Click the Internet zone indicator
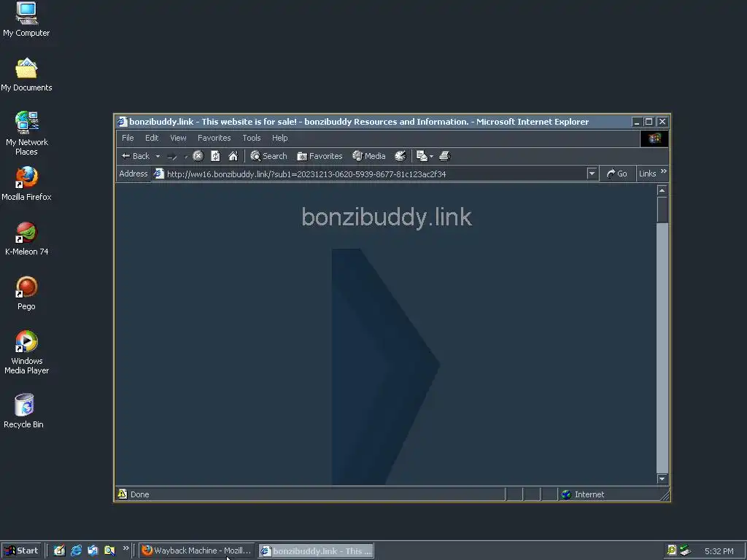 pos(582,494)
